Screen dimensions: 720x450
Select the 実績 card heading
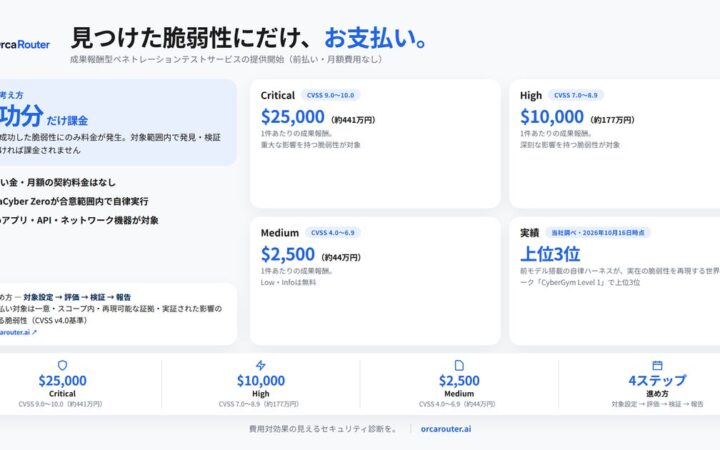pyautogui.click(x=529, y=233)
